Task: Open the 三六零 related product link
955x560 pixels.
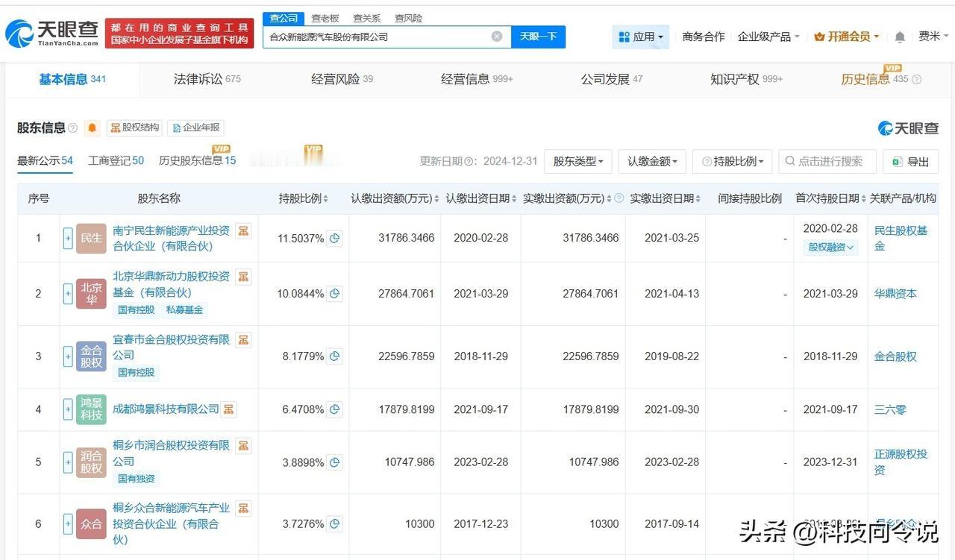Action: [x=890, y=409]
